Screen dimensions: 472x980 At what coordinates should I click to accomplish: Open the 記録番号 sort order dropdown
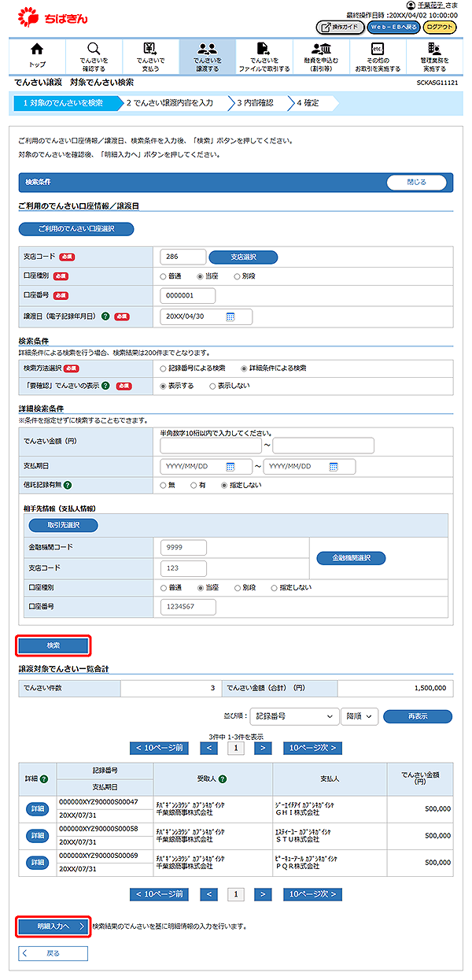(x=295, y=716)
